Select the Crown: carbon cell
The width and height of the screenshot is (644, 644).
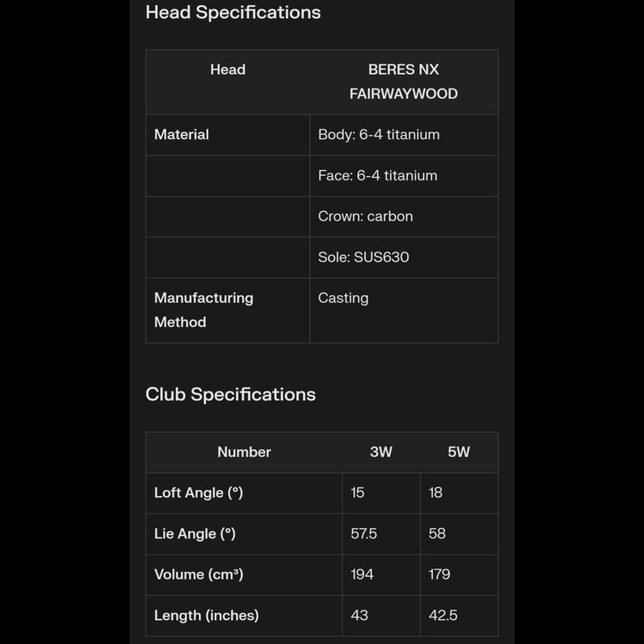pyautogui.click(x=366, y=216)
